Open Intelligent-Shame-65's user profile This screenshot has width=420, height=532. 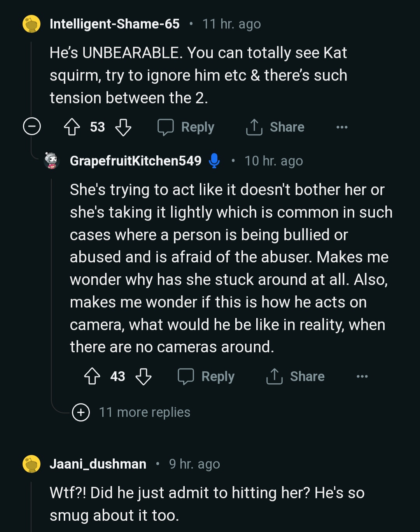tap(115, 24)
